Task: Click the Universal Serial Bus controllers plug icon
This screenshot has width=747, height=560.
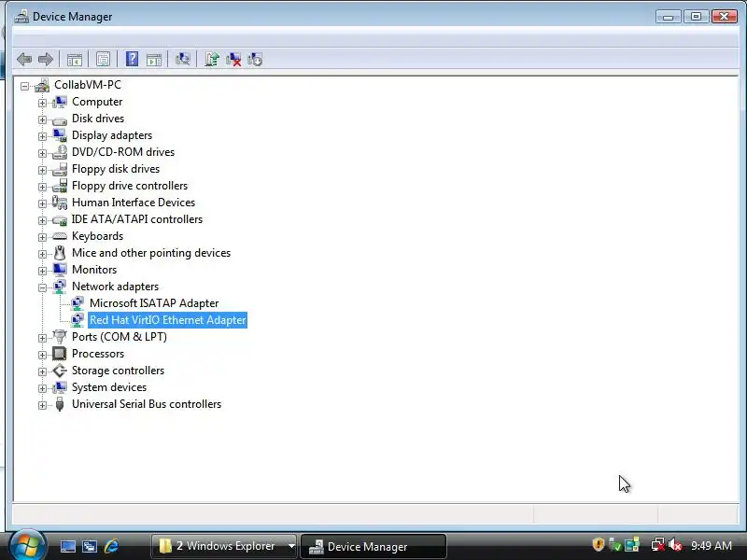Action: coord(60,404)
